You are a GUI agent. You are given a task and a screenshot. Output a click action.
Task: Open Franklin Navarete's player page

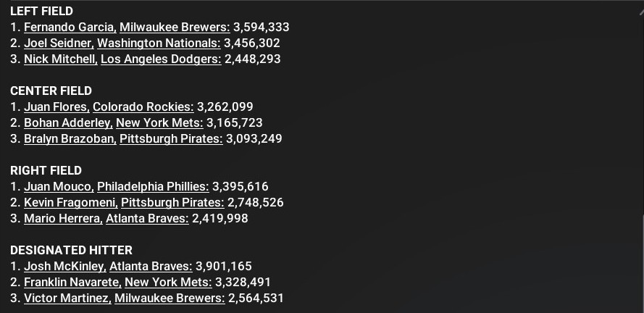[72, 283]
